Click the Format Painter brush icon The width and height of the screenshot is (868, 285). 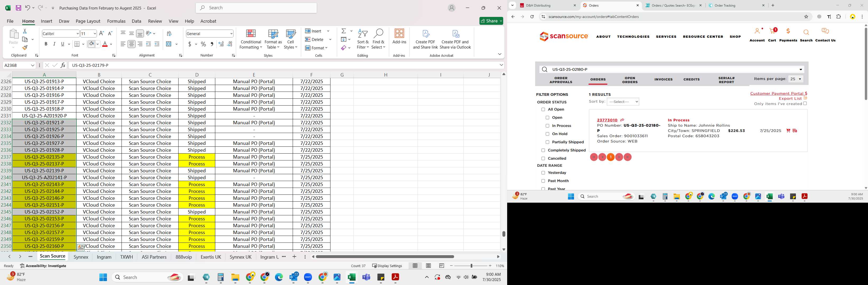25,47
